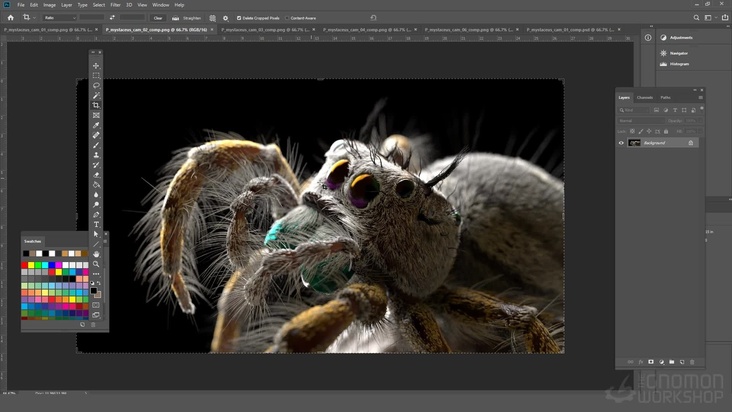
Task: Select the Brush tool
Action: pyautogui.click(x=96, y=145)
